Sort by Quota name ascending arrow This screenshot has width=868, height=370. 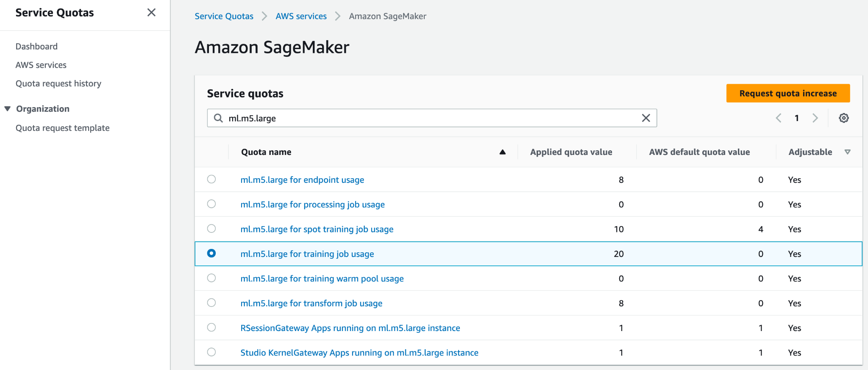(502, 152)
